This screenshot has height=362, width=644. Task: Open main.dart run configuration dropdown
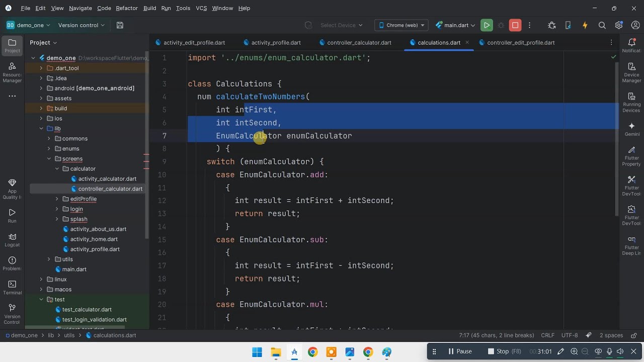pyautogui.click(x=456, y=25)
